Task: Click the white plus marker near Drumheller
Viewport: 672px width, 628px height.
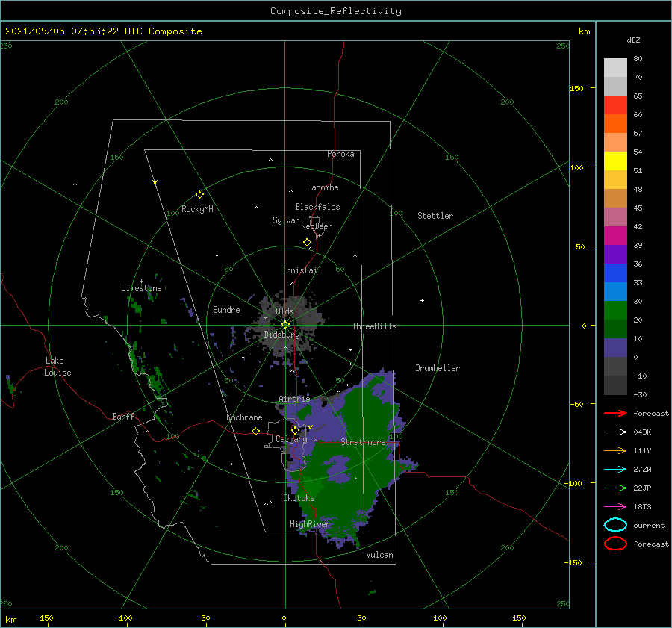Action: point(422,300)
